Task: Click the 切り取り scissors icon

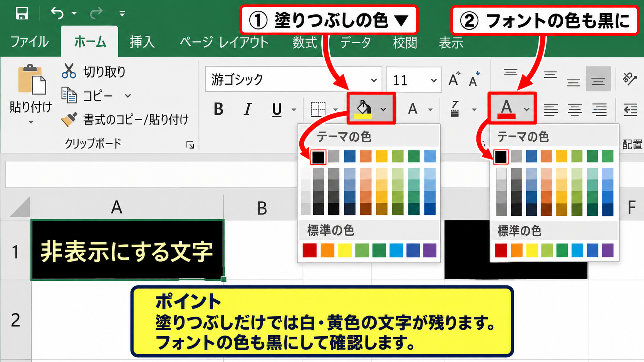Action: 69,71
